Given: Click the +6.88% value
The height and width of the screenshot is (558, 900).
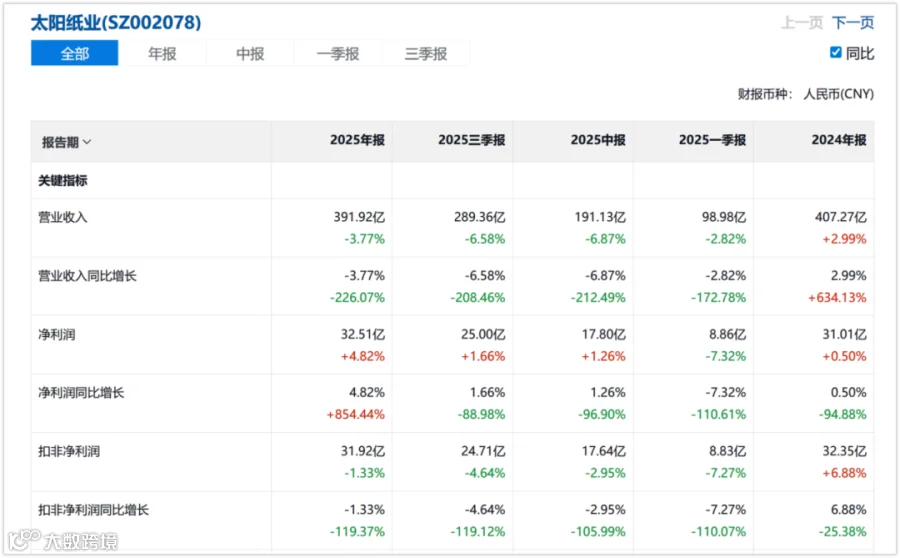Looking at the screenshot, I should point(844,473).
